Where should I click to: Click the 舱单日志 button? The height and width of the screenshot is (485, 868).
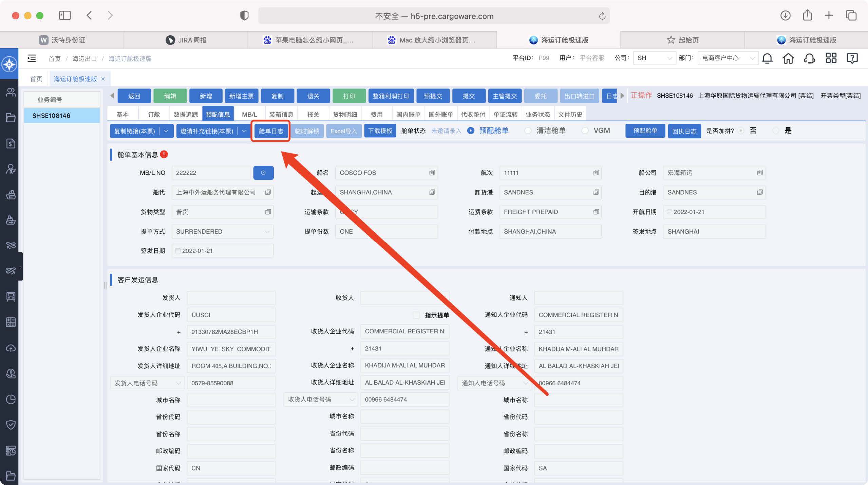(270, 131)
